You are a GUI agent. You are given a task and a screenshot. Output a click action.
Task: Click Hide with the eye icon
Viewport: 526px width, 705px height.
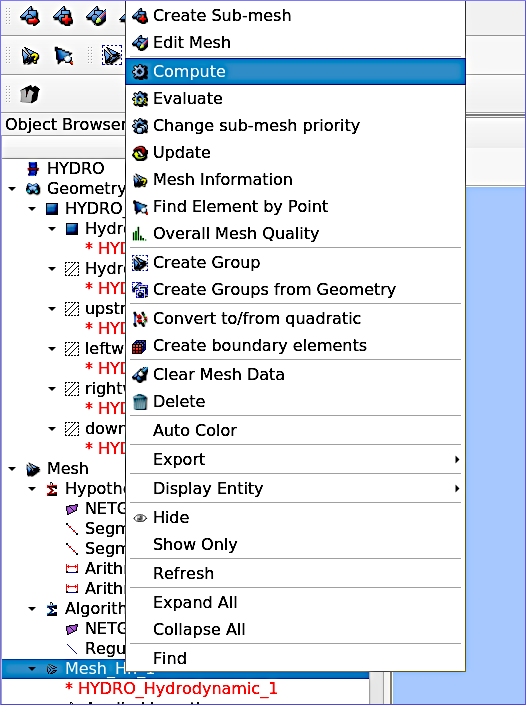click(x=295, y=517)
